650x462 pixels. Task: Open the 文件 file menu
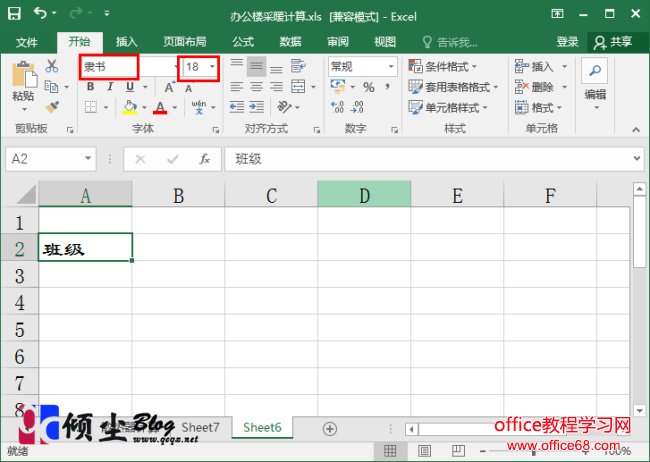[27, 42]
